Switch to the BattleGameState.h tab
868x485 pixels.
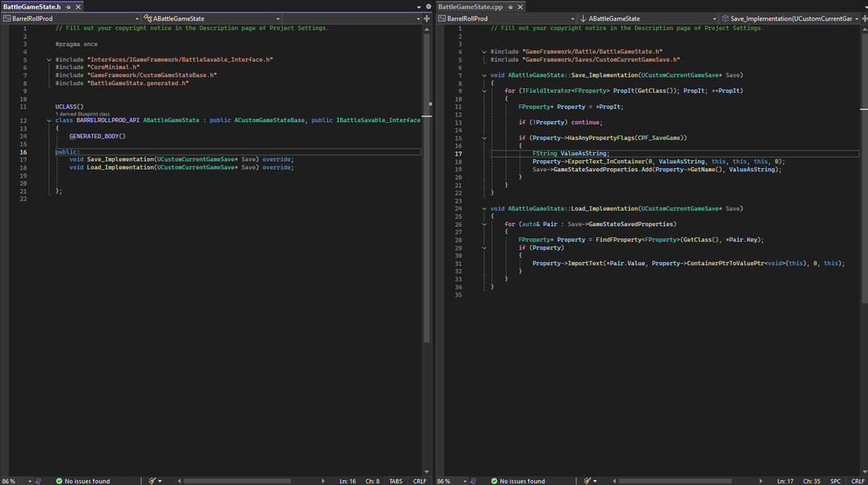point(31,6)
